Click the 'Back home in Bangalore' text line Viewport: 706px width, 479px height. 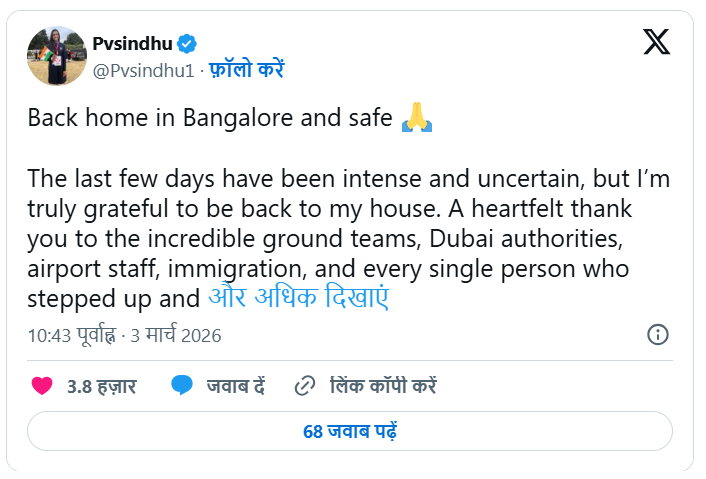click(x=208, y=118)
